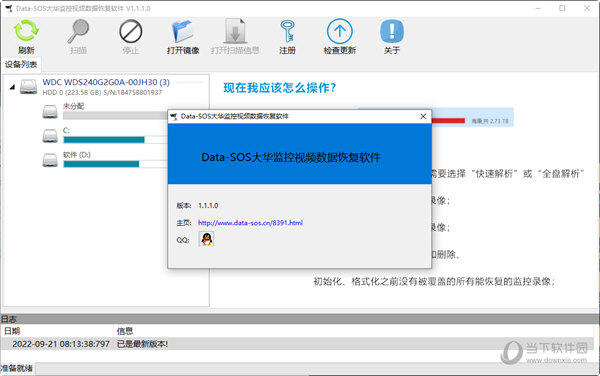Screen dimensions: 600x376
Task: Click the 软件 (D:) usage bar
Action: click(x=115, y=164)
